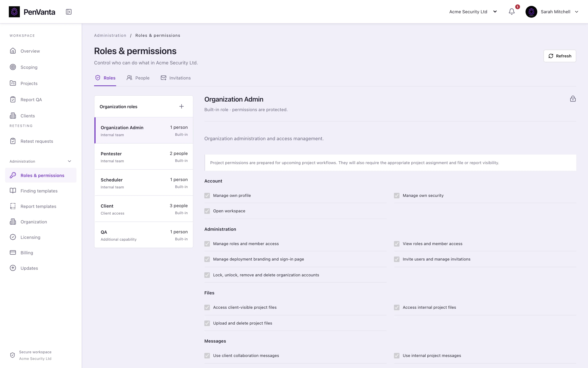Select the Pentester role
Viewport: 588px width, 368px height.
(x=144, y=157)
